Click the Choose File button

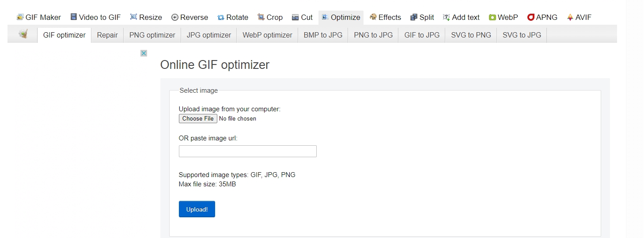click(x=198, y=118)
